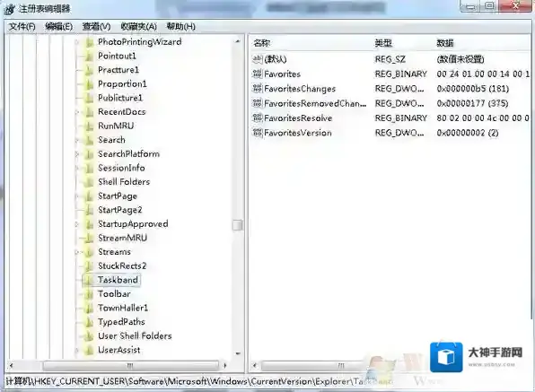
Task: Click the Streams folder icon
Action: click(89, 252)
